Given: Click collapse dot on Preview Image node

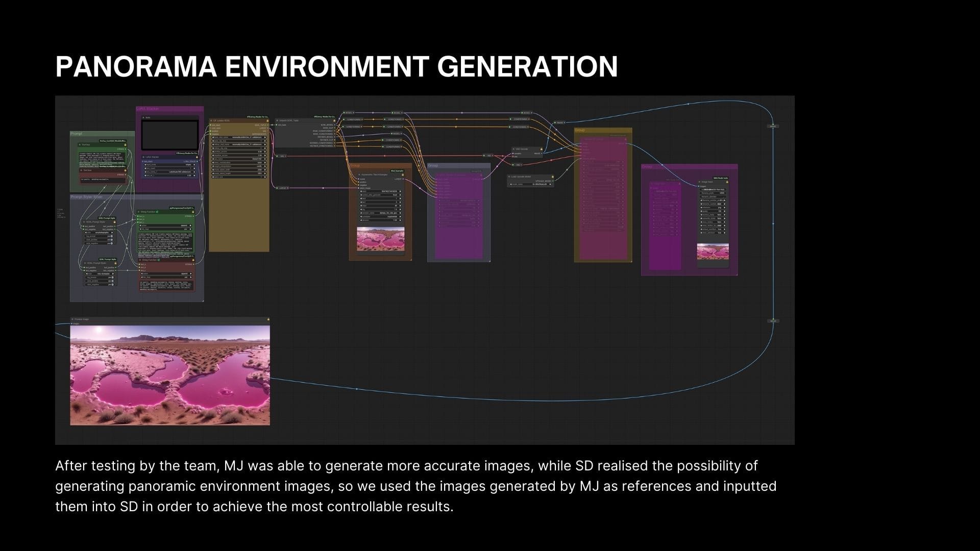Looking at the screenshot, I should coord(72,319).
